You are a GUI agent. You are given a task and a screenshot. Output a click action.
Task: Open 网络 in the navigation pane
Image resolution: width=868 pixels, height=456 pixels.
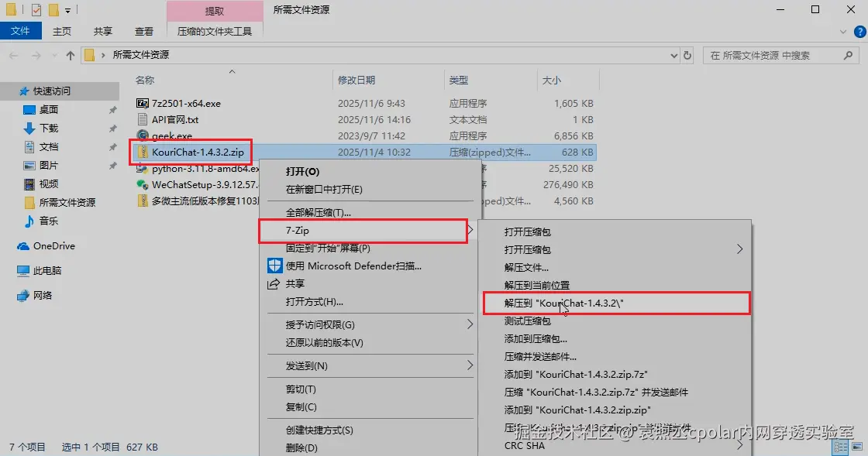(43, 295)
